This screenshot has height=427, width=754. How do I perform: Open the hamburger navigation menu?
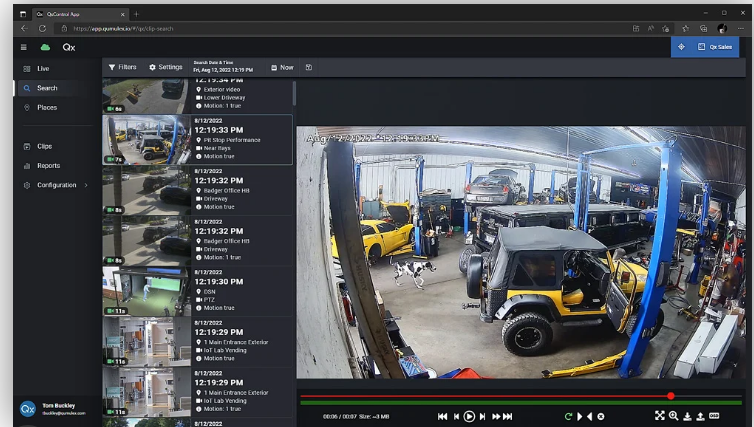click(x=23, y=47)
